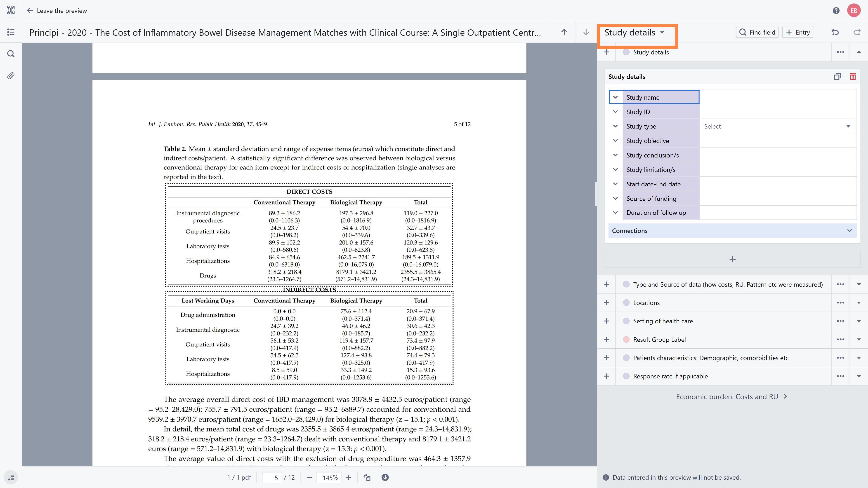
Task: Go to next document with down arrow
Action: click(586, 32)
